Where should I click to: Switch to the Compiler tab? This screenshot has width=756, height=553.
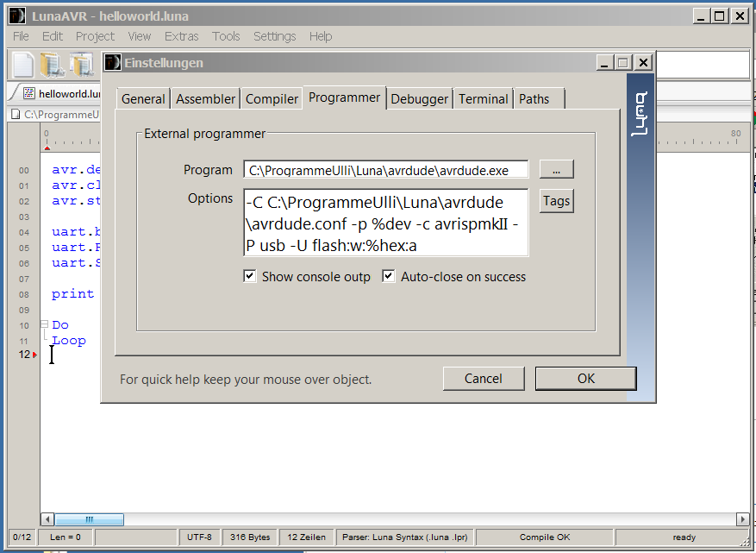tap(272, 99)
